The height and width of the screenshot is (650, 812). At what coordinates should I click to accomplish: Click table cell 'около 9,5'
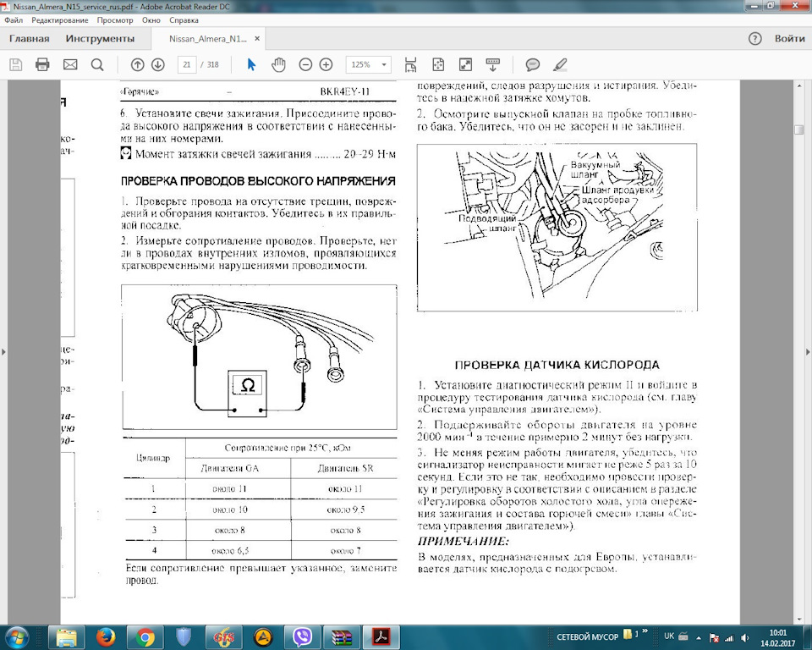tap(345, 510)
